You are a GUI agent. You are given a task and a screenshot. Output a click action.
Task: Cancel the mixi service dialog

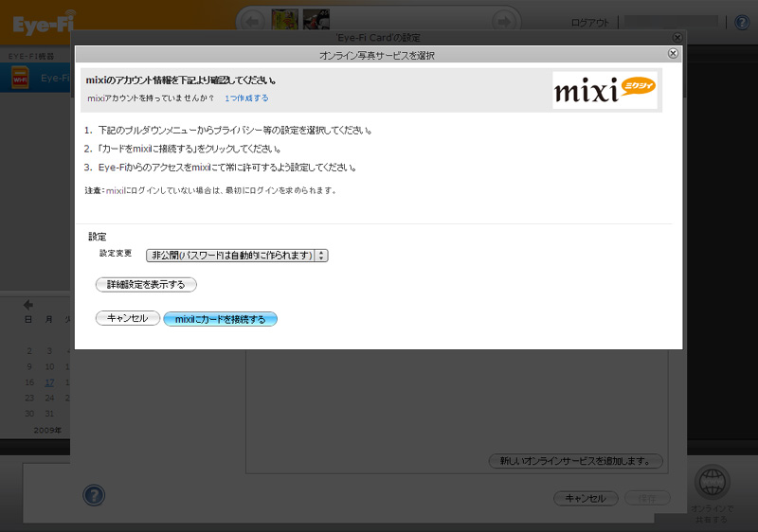click(x=128, y=318)
